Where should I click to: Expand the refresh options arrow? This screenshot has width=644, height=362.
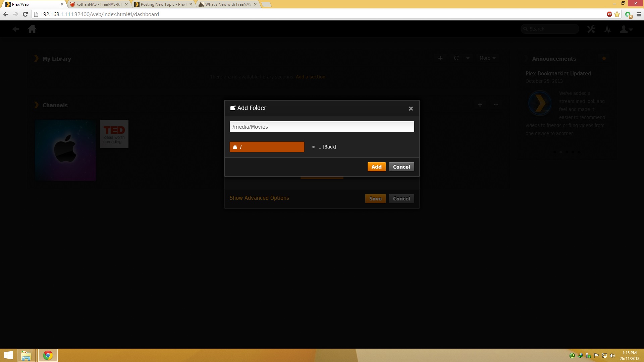point(468,58)
